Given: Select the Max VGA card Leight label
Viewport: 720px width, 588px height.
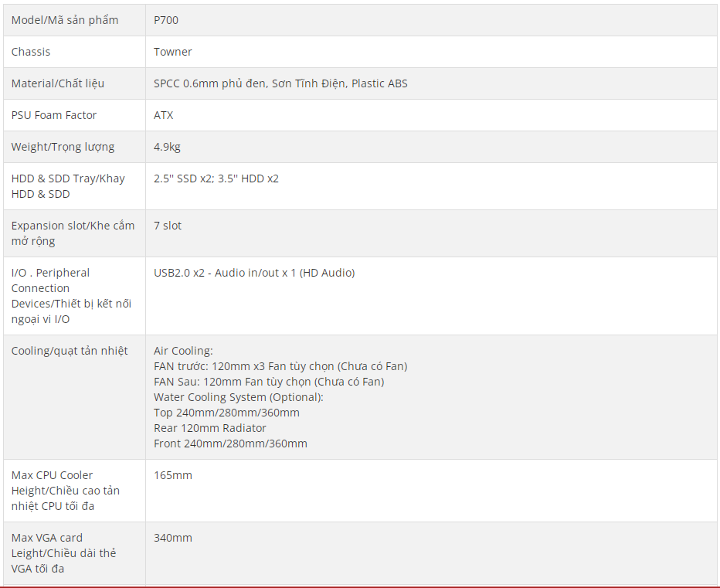Looking at the screenshot, I should point(63,553).
